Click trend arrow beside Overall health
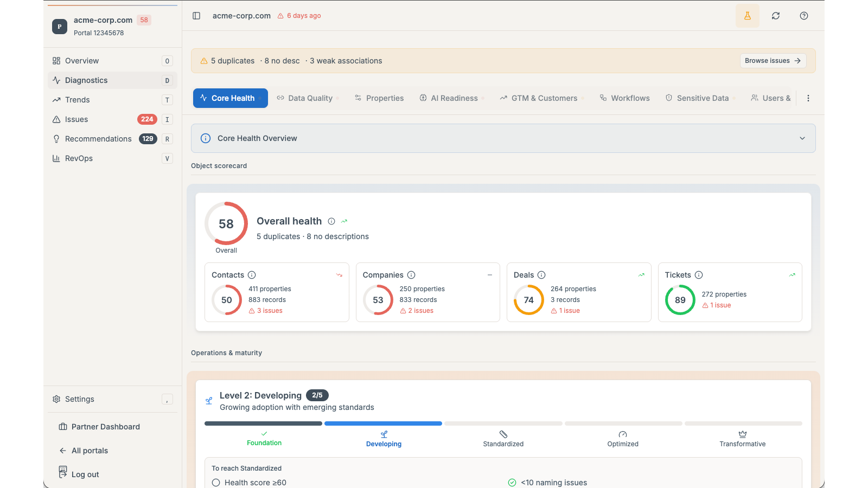Screen dimensions: 868x488 click(x=344, y=221)
